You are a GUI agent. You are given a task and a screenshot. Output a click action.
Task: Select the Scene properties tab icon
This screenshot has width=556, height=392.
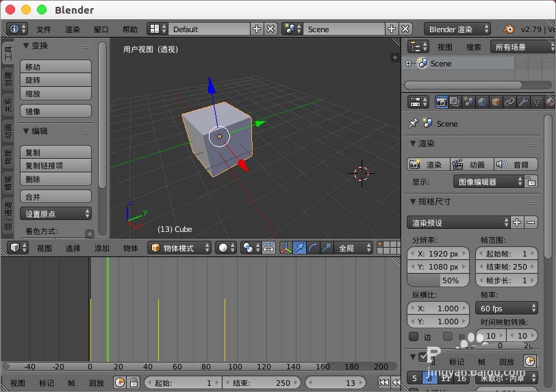click(468, 102)
